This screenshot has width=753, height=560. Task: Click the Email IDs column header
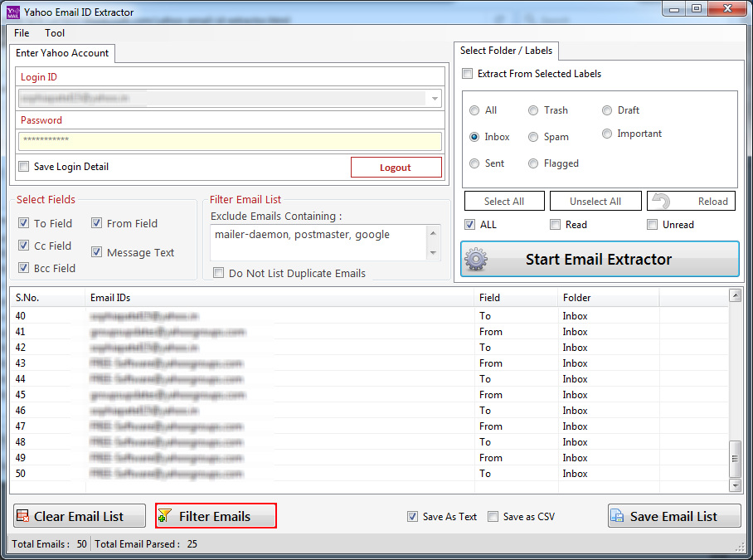coord(279,298)
